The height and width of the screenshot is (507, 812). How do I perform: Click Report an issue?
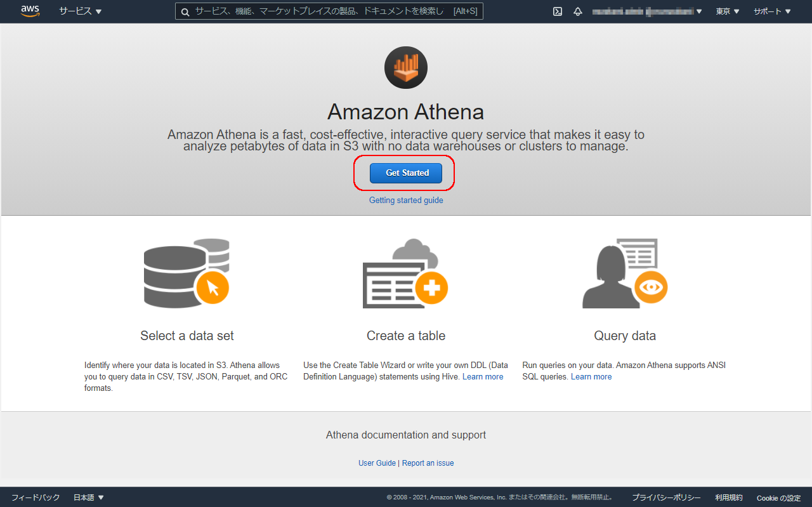point(428,463)
